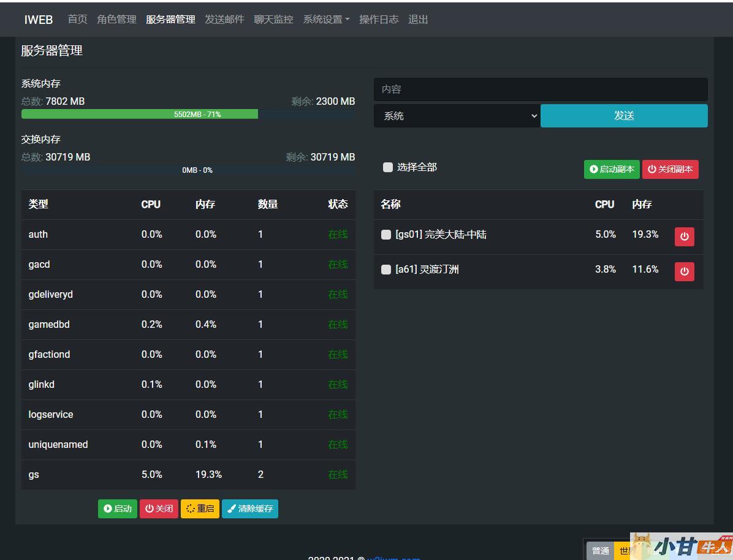Viewport: 733px width, 560px height.
Task: Go to 聊天监控 in navigation bar
Action: pos(273,20)
